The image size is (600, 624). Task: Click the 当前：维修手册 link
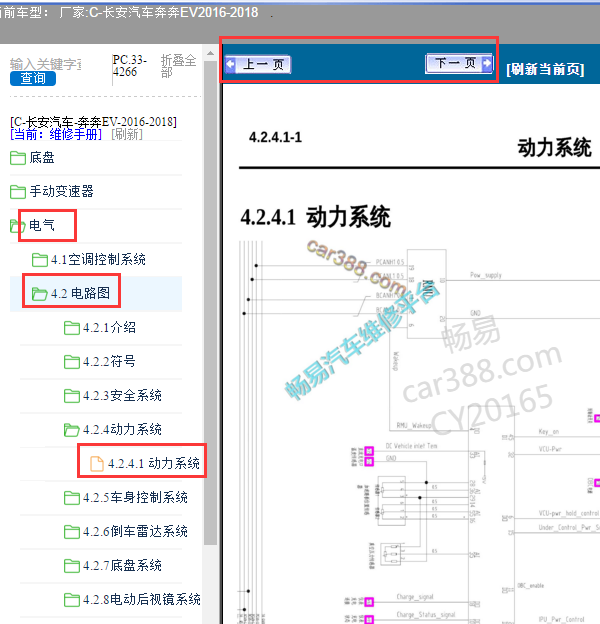[56, 134]
